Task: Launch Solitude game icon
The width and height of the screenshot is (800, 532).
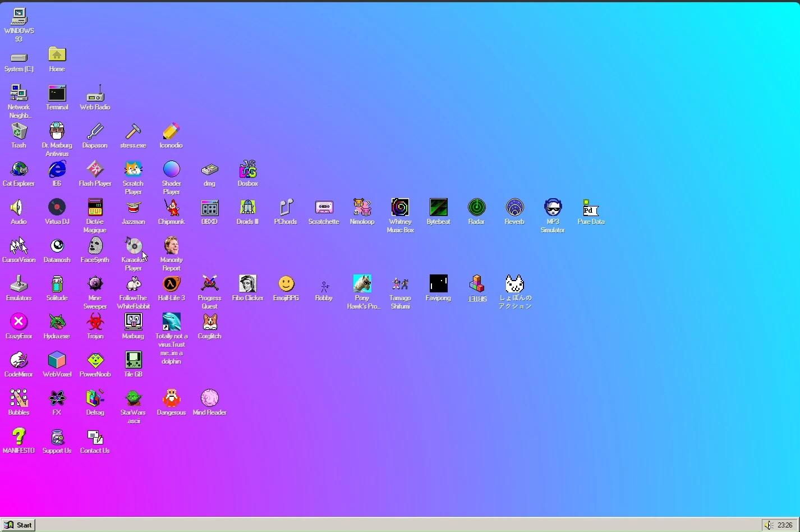Action: (x=57, y=284)
